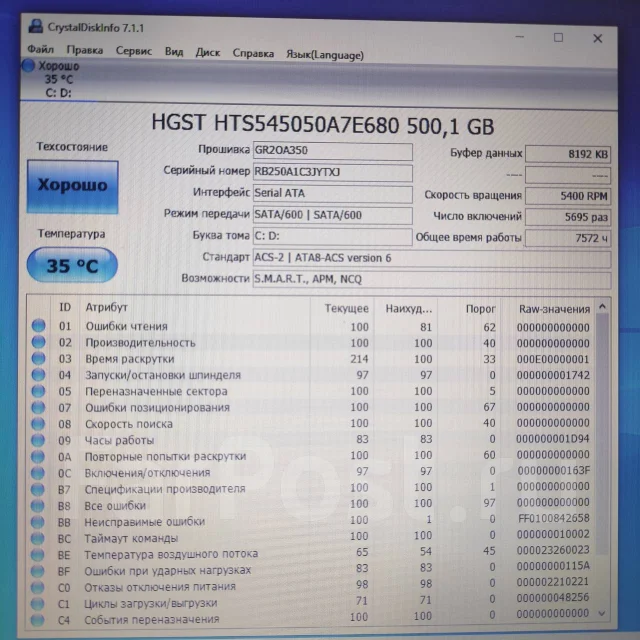Viewport: 640px width, 640px height.
Task: Click the Скорость вращения value 5400 RPM
Action: point(568,196)
